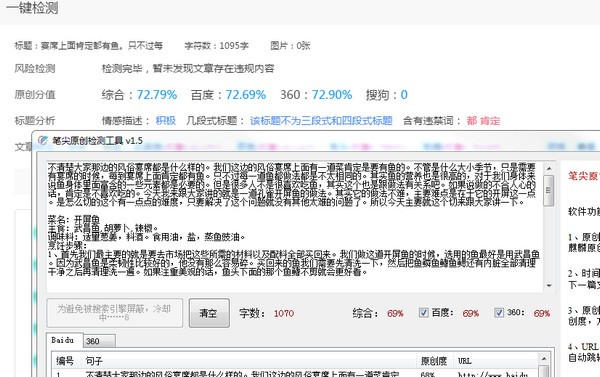Click the 字符数：1095字 text
The height and width of the screenshot is (377, 600).
coord(217,46)
